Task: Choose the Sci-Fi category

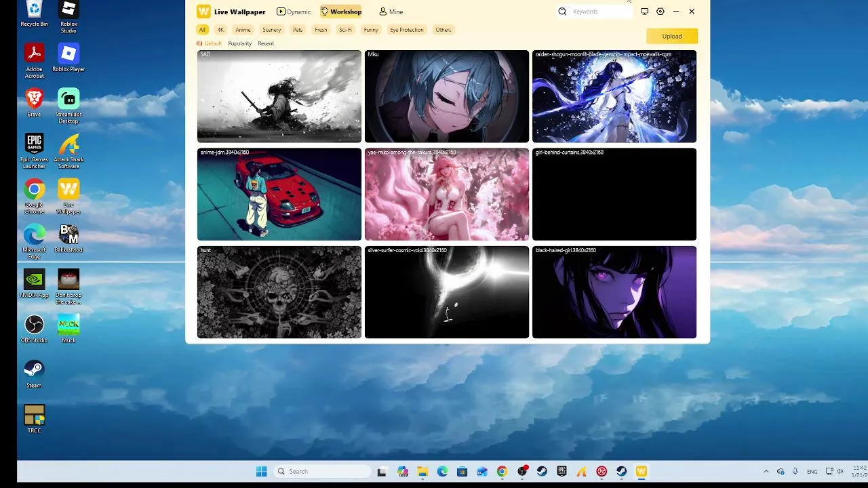Action: tap(345, 30)
